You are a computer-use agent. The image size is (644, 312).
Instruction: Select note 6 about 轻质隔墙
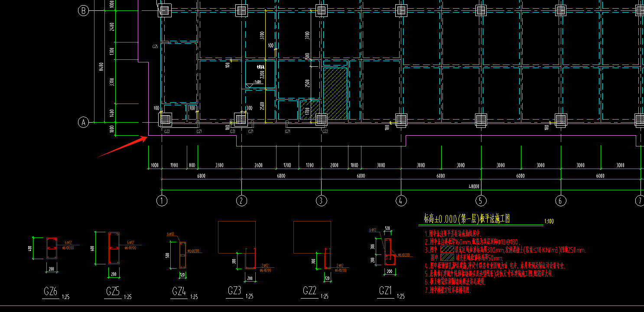pos(455,282)
